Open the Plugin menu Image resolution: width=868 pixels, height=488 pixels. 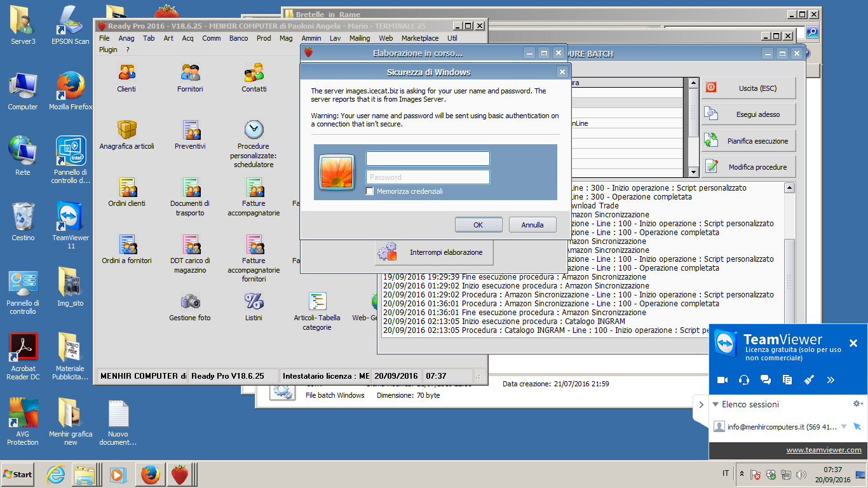click(108, 50)
